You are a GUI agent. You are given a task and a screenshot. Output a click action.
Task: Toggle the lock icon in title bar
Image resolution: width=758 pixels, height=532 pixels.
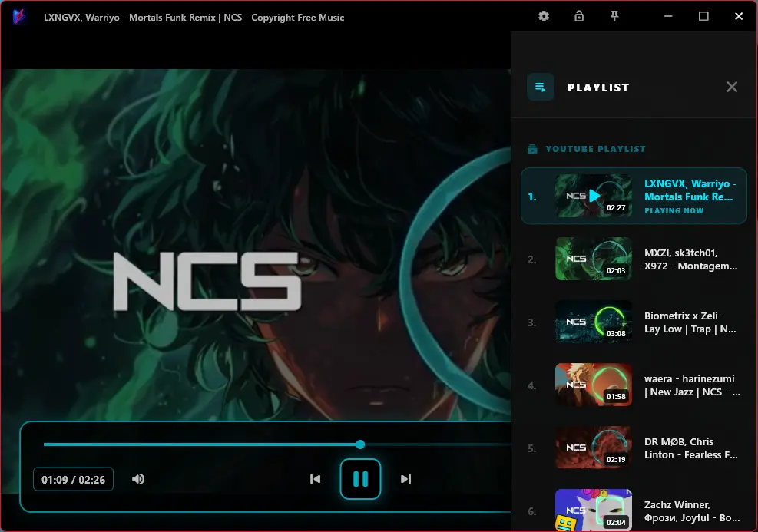[579, 16]
